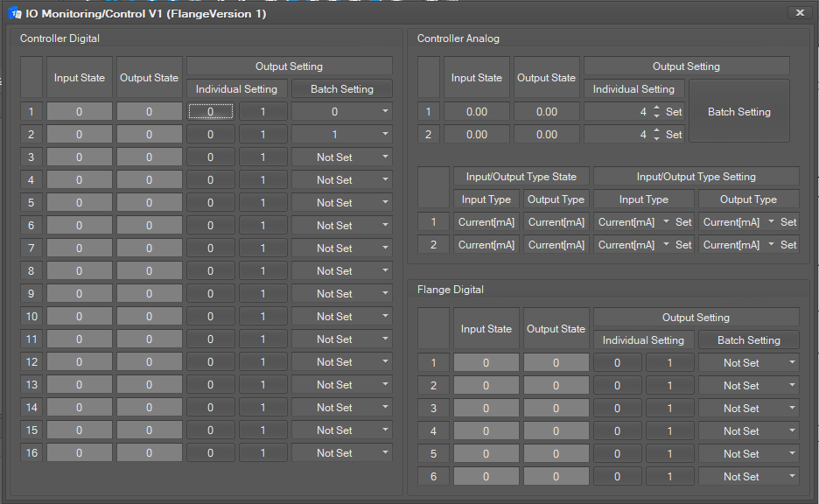Set Controller Digital output 16 to 1

(x=262, y=453)
